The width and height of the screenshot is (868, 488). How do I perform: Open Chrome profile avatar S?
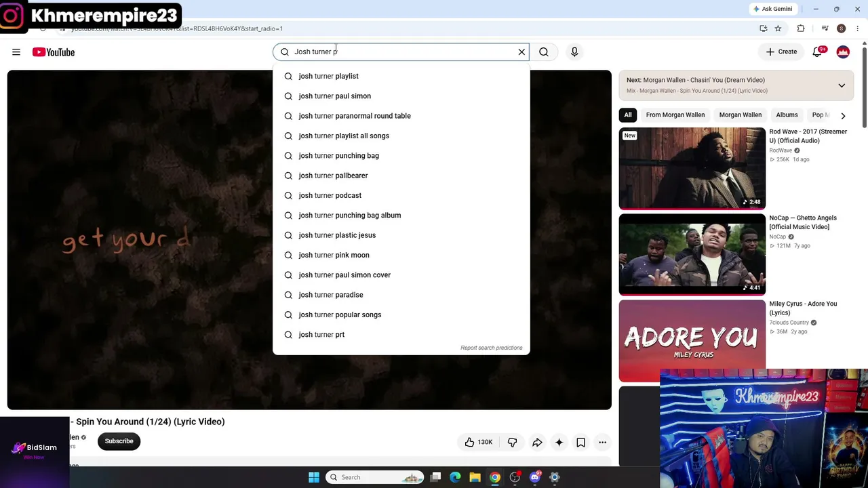tap(841, 28)
